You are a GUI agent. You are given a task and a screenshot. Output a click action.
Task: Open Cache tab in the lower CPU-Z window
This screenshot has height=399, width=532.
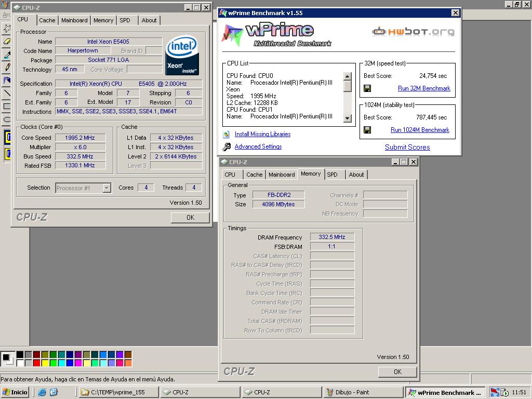coord(255,175)
